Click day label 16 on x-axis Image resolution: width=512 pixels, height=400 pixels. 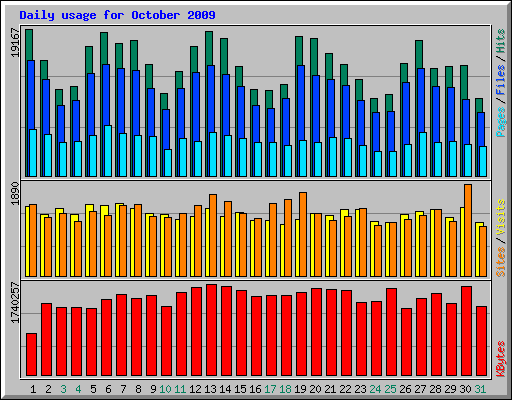pos(255,389)
